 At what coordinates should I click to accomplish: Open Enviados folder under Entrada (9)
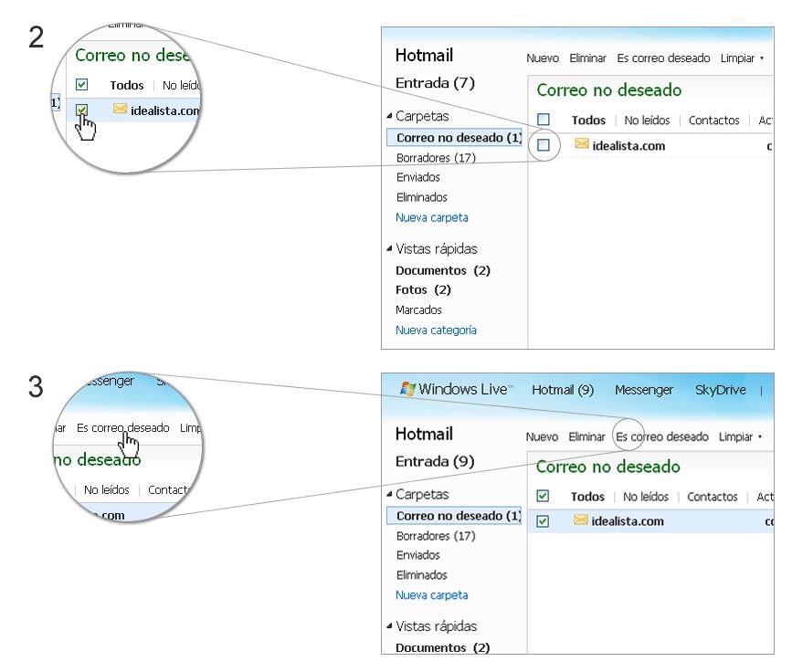418,555
